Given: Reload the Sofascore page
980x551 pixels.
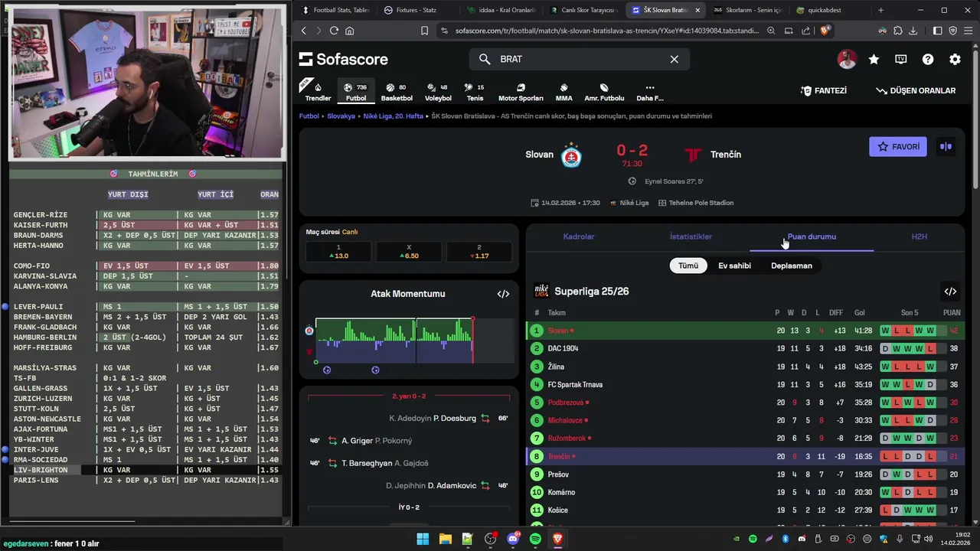Looking at the screenshot, I should (x=334, y=31).
